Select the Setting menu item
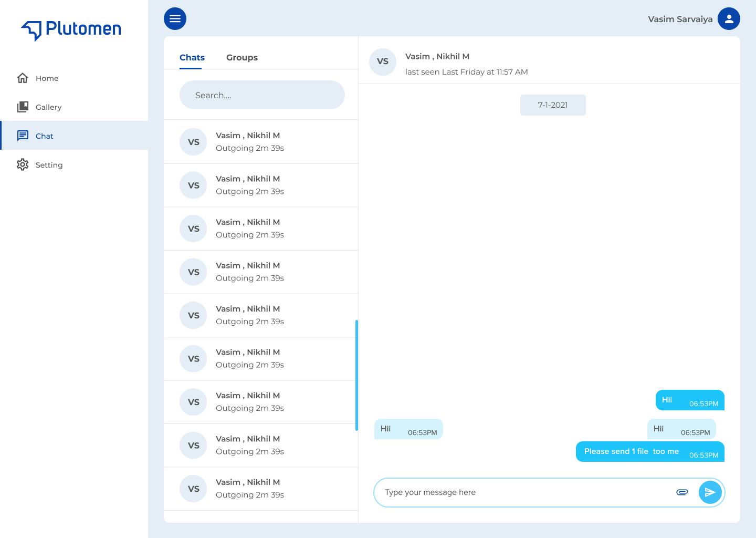 pos(49,164)
